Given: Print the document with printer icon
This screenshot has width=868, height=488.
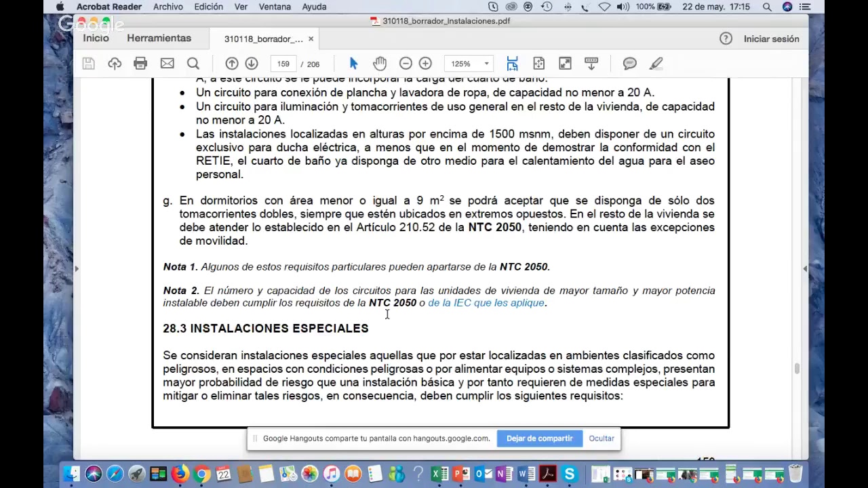Looking at the screenshot, I should [140, 63].
